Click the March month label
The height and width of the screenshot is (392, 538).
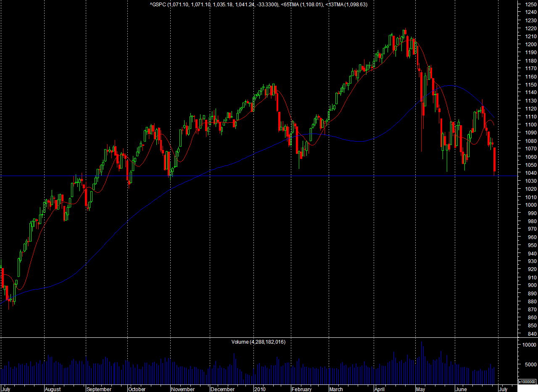[x=336, y=389]
